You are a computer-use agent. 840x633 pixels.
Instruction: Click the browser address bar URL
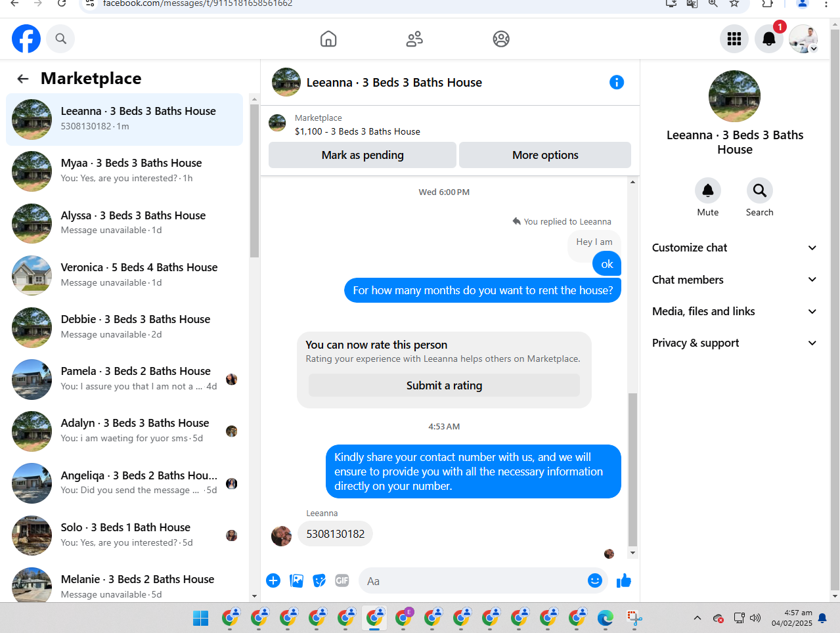[197, 4]
